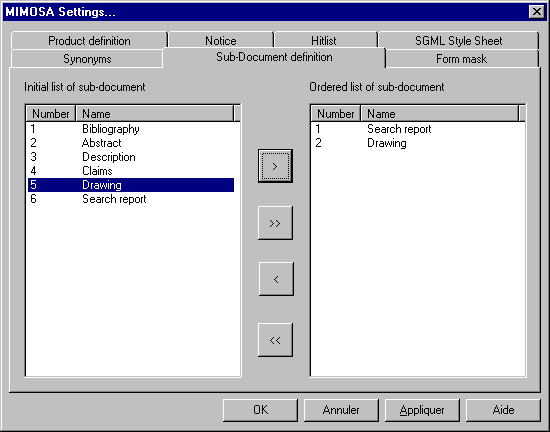Select Drawing in the ordered list
The image size is (550, 432).
coord(416,143)
